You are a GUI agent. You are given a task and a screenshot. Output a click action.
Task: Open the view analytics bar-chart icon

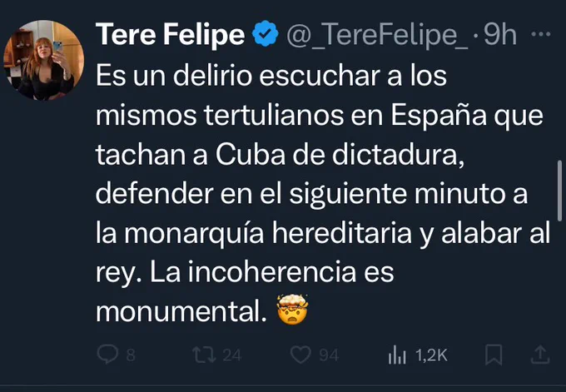395,355
